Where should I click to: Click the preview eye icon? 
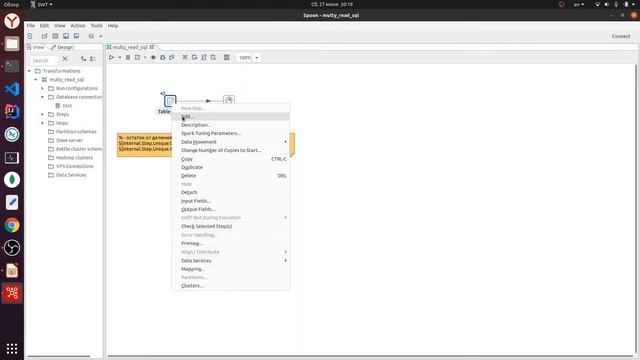pos(153,58)
